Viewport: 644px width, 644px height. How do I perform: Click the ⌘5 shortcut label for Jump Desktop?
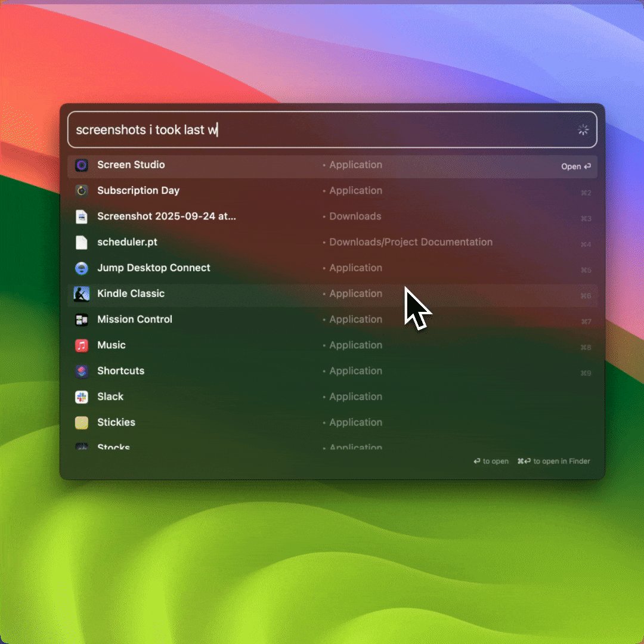coord(586,270)
